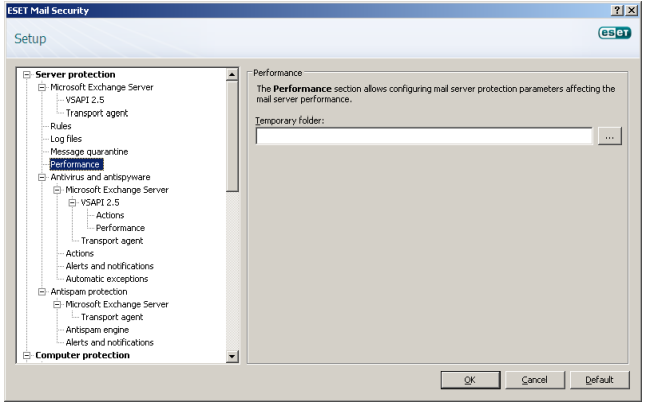Click the title bar help question mark
Screen dimensions: 647x404
pyautogui.click(x=617, y=10)
